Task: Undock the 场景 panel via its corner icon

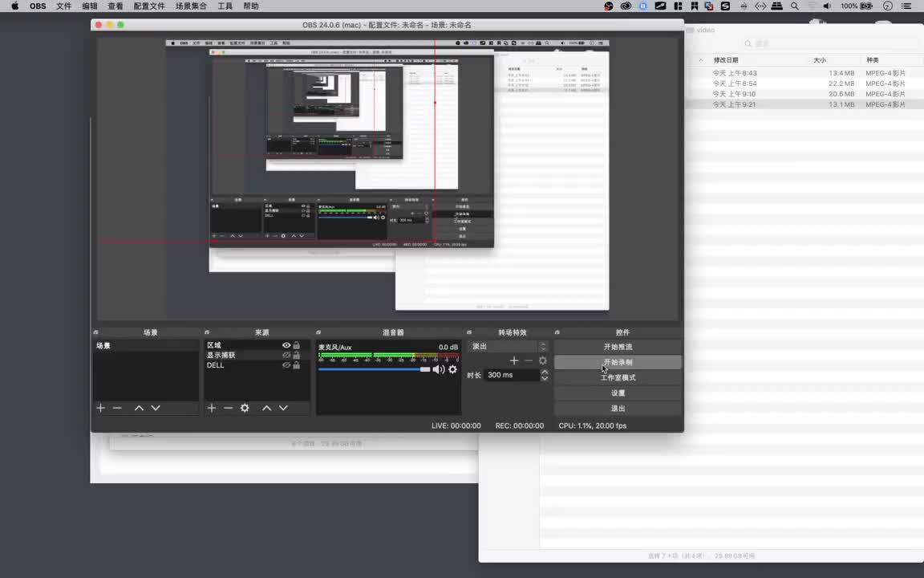Action: tap(96, 332)
